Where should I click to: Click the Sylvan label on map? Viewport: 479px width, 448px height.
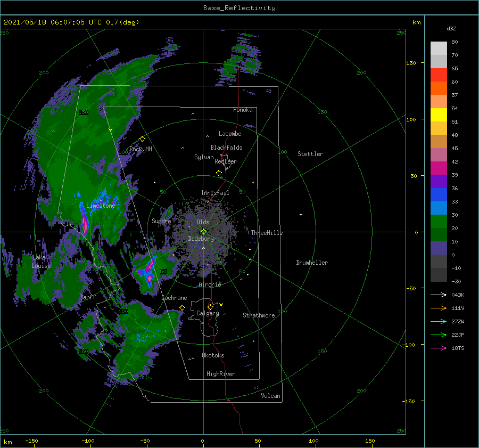point(204,157)
